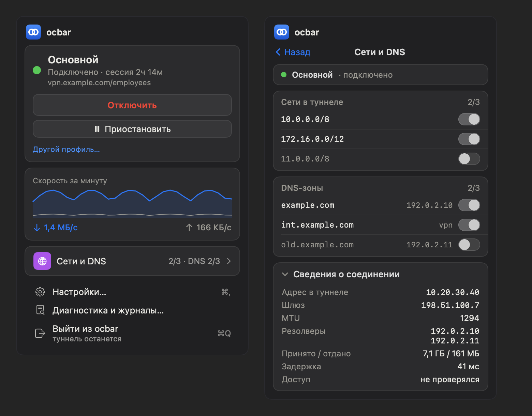The height and width of the screenshot is (416, 532).
Task: Enable the 11.0.0.0/8 network toggle
Action: click(x=469, y=159)
